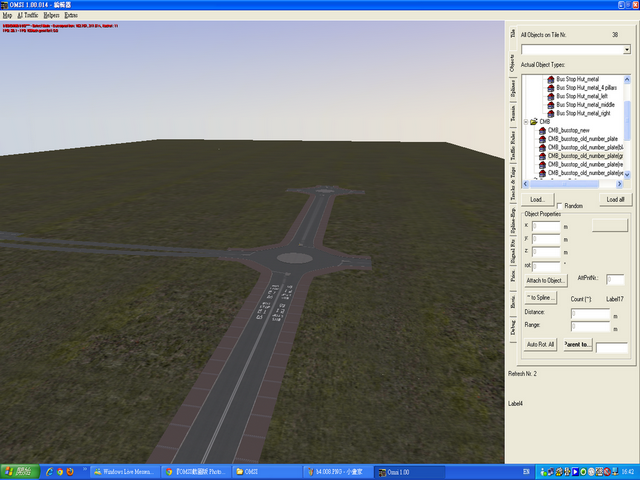Click the Range input field
The width and height of the screenshot is (640, 480).
click(x=590, y=327)
